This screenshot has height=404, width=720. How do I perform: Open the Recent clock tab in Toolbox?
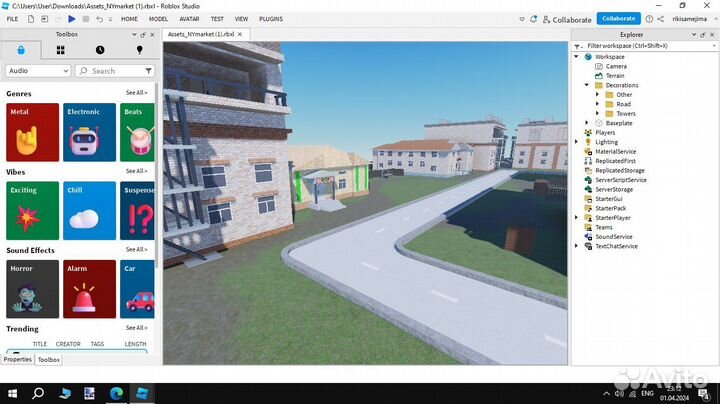(x=100, y=49)
